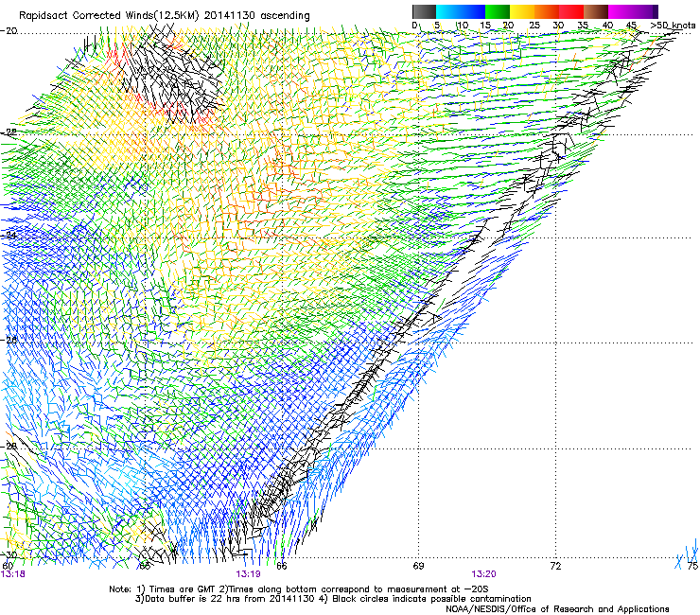Select the orange 25-30 knots legend segment

point(547,11)
